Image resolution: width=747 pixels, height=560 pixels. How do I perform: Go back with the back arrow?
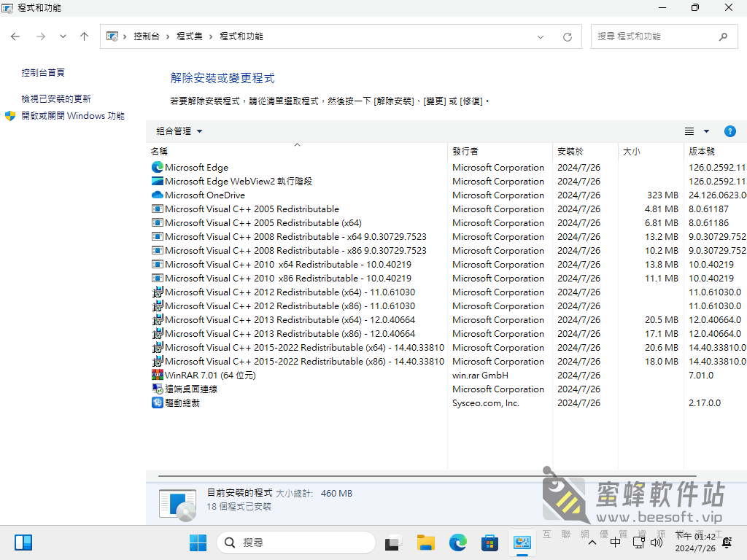pyautogui.click(x=15, y=36)
